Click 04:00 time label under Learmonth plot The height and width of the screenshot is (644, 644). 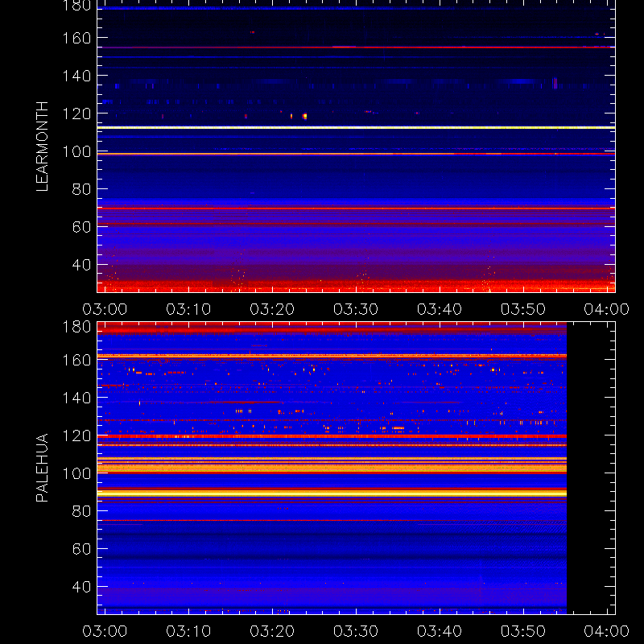click(x=607, y=309)
